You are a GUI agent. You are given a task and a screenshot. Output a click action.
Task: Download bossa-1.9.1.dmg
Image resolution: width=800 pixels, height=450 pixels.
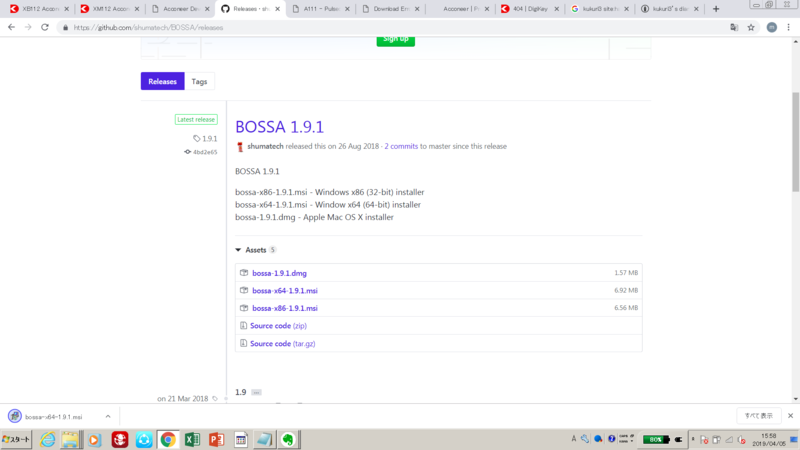coord(279,273)
